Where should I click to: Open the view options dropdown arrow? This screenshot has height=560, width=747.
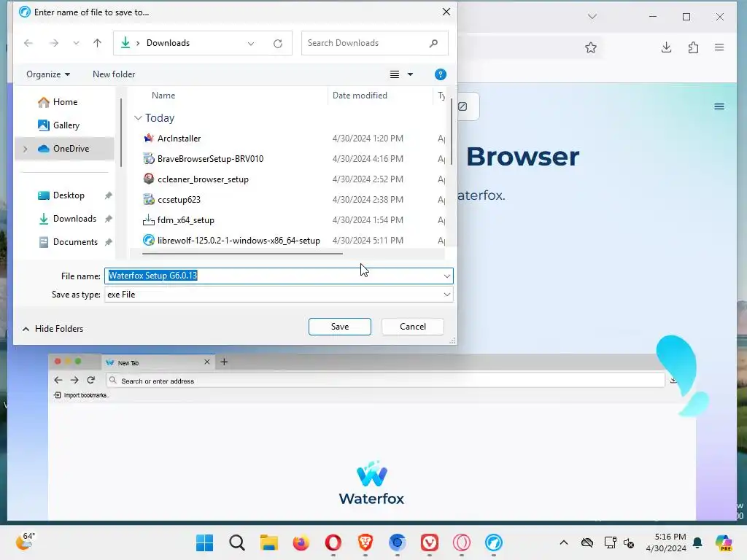click(x=410, y=74)
